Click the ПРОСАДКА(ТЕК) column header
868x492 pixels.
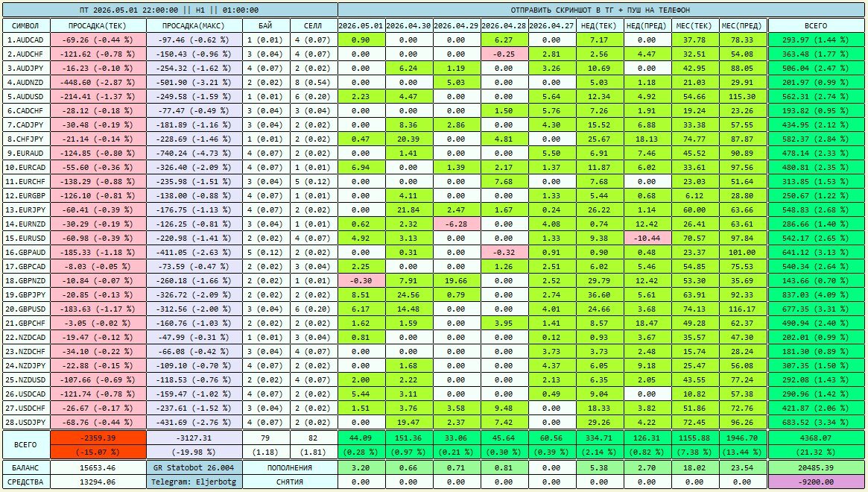pos(98,25)
